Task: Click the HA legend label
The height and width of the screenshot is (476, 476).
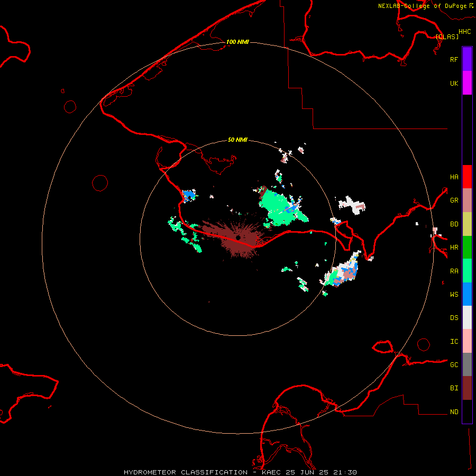Action: coord(454,177)
